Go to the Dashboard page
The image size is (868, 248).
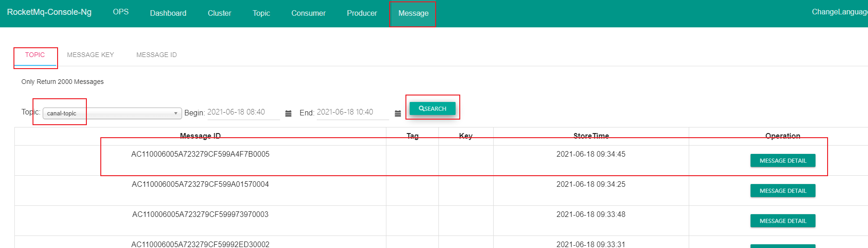pos(168,13)
